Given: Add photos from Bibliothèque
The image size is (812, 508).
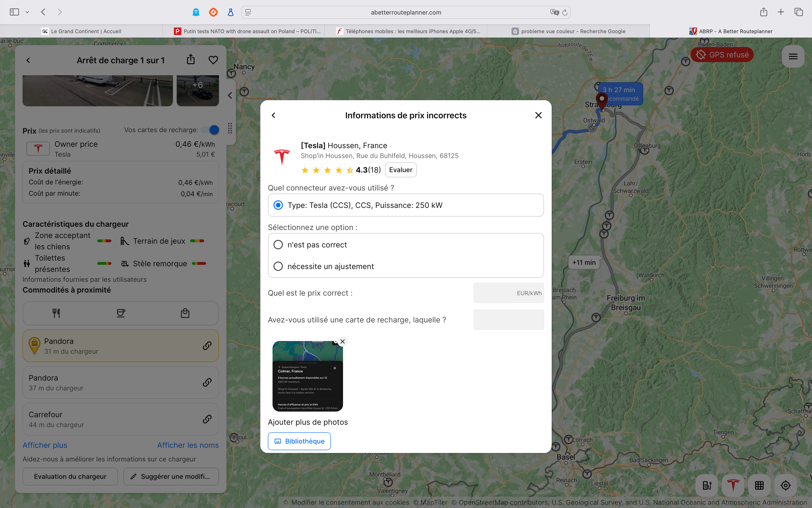Looking at the screenshot, I should click(299, 441).
